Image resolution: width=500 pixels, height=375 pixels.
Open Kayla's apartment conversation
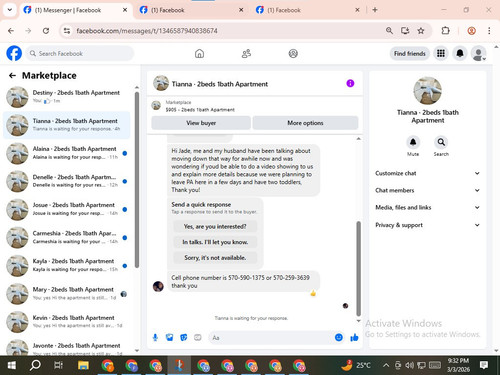67,265
